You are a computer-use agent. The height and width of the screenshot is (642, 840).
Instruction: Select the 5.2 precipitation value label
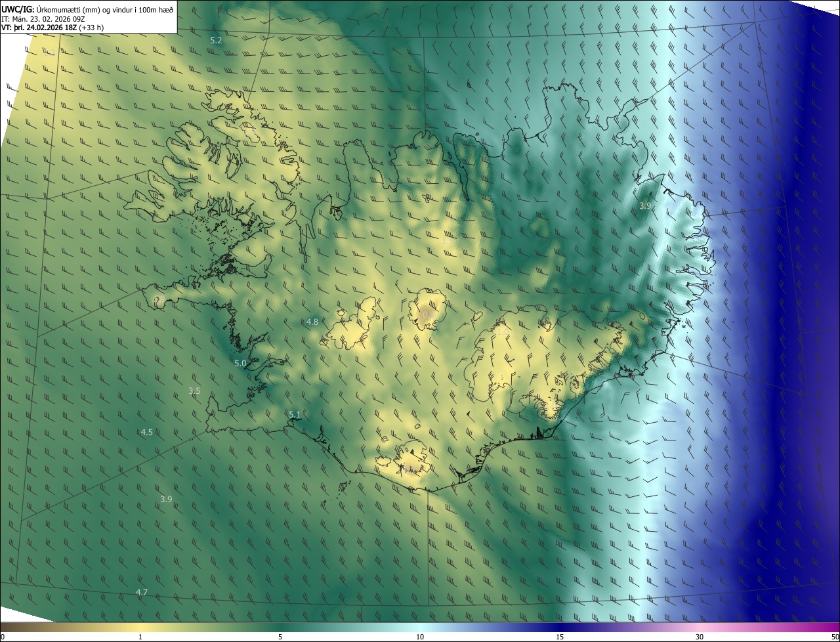pos(216,41)
